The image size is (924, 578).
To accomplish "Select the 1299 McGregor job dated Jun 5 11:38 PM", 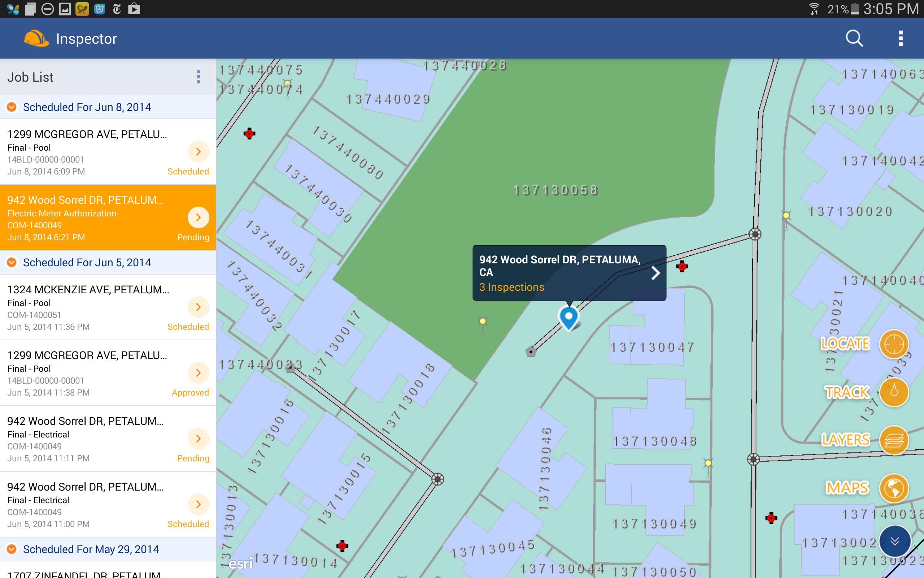I will pyautogui.click(x=108, y=373).
